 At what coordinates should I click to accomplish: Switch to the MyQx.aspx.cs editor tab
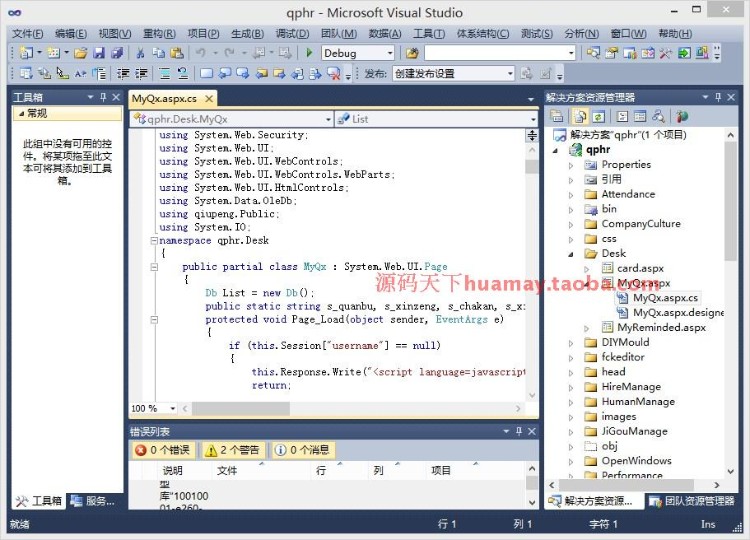[164, 99]
